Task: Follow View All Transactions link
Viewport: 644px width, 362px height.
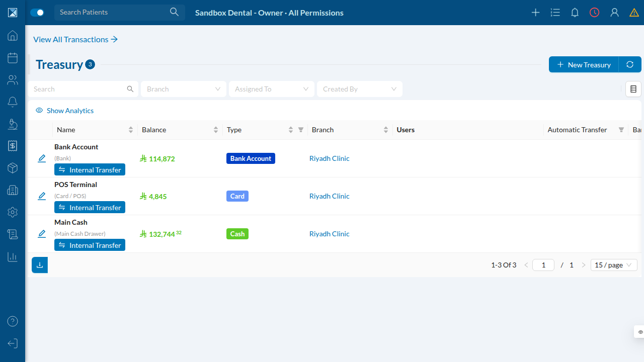Action: 75,39
